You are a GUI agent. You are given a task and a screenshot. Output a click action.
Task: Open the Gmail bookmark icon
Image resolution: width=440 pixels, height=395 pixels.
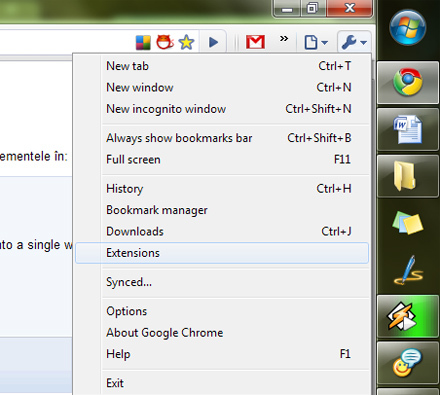click(x=255, y=42)
